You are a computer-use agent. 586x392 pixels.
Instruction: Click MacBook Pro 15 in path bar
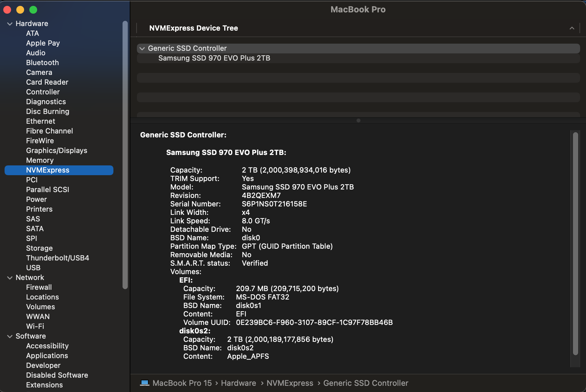point(182,383)
